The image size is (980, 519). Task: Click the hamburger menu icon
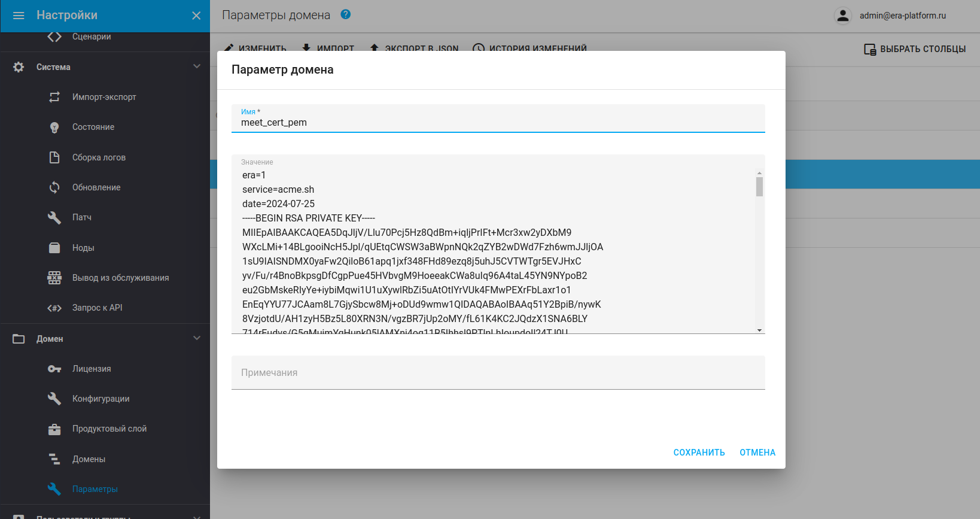pos(19,16)
